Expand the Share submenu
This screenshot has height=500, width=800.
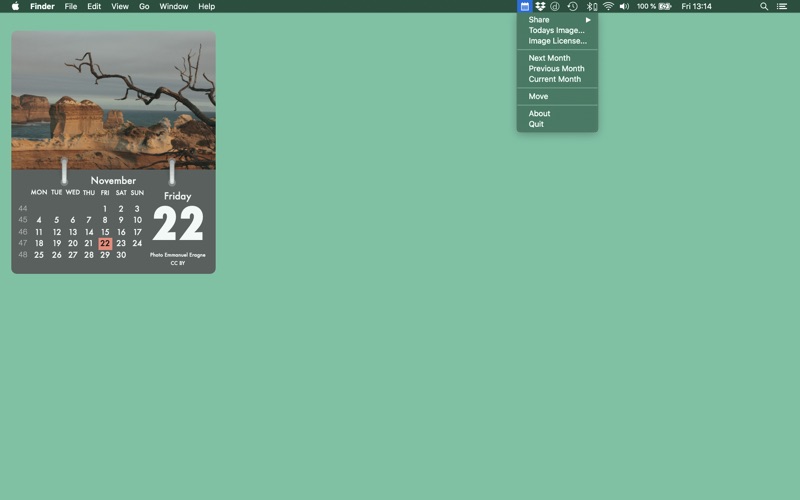558,19
